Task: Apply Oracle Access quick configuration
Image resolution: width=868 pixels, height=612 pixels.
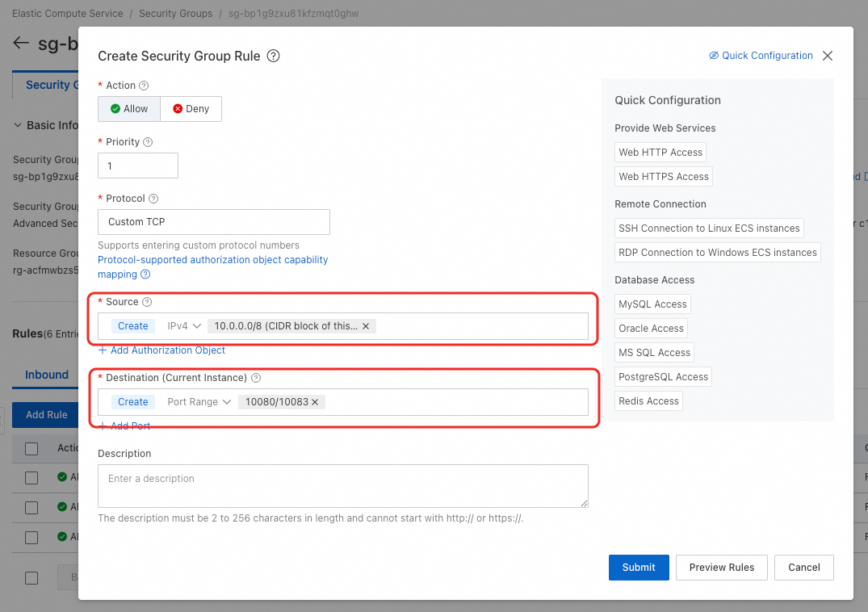Action: 651,328
